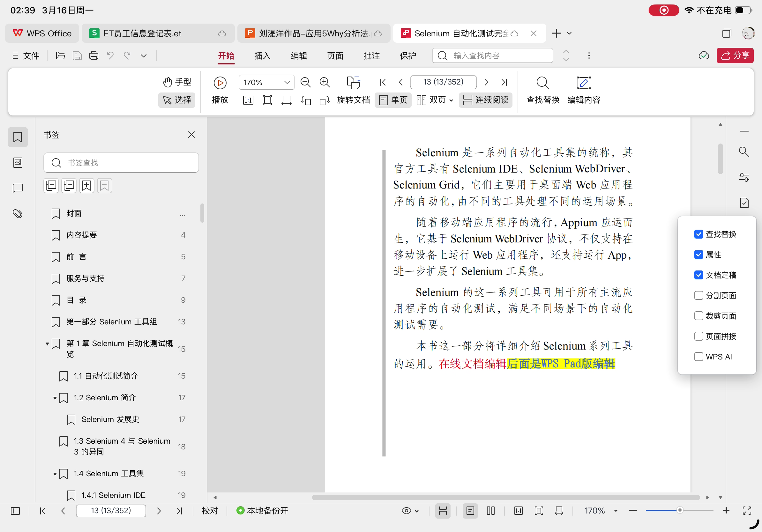Open the thumbnails panel in the sidebar
This screenshot has height=532, width=762.
18,163
